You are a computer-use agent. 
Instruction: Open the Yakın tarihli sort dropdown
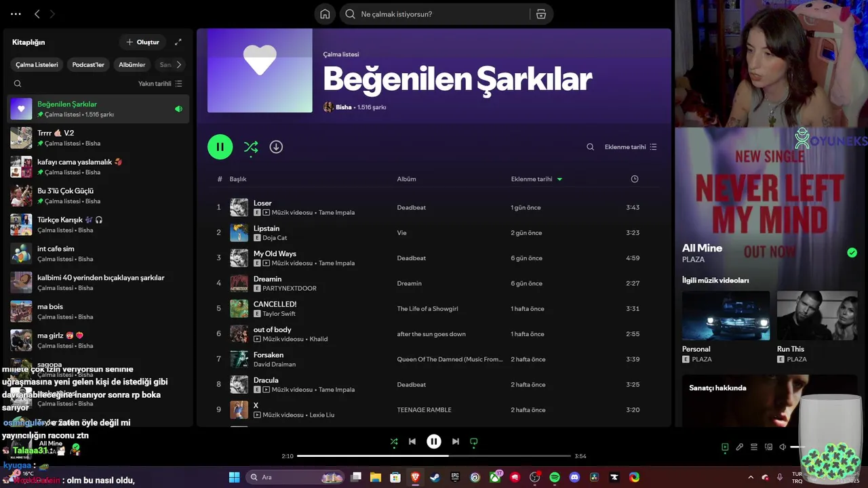pos(160,84)
